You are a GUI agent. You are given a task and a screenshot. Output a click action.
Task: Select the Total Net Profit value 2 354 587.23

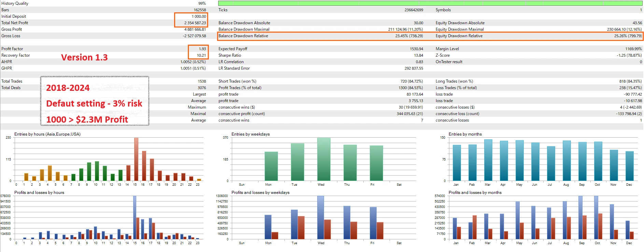point(195,23)
